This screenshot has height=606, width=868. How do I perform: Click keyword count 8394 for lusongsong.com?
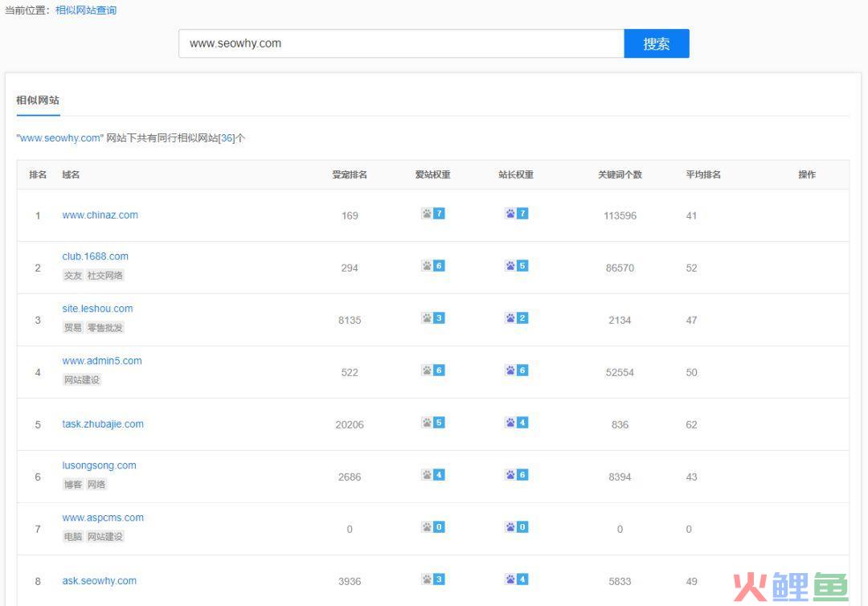tap(620, 477)
